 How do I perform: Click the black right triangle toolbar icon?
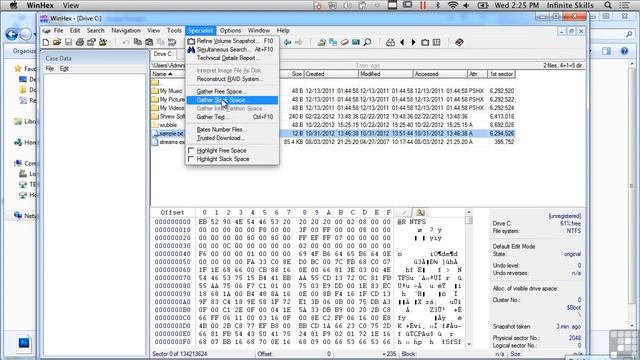(x=413, y=42)
